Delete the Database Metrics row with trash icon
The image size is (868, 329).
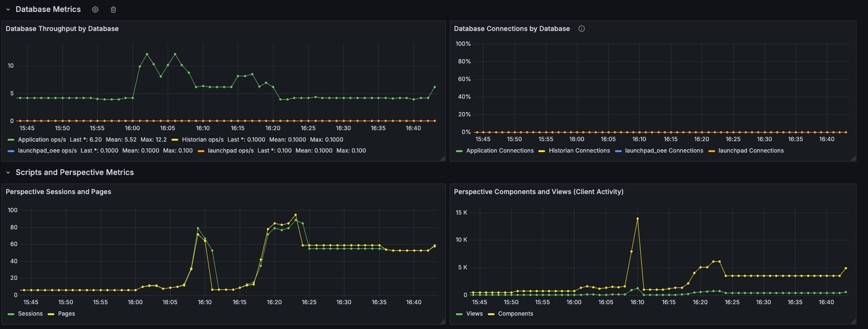pyautogui.click(x=113, y=10)
